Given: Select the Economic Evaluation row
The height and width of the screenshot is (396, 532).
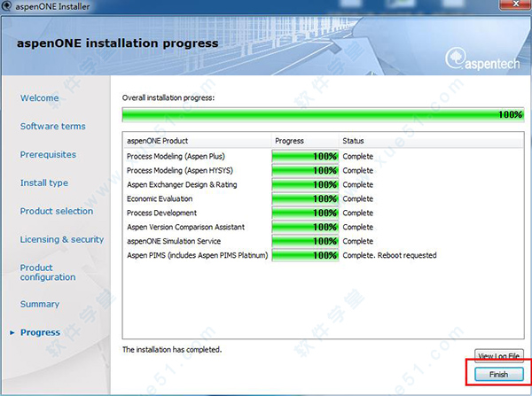Looking at the screenshot, I should pyautogui.click(x=323, y=198).
